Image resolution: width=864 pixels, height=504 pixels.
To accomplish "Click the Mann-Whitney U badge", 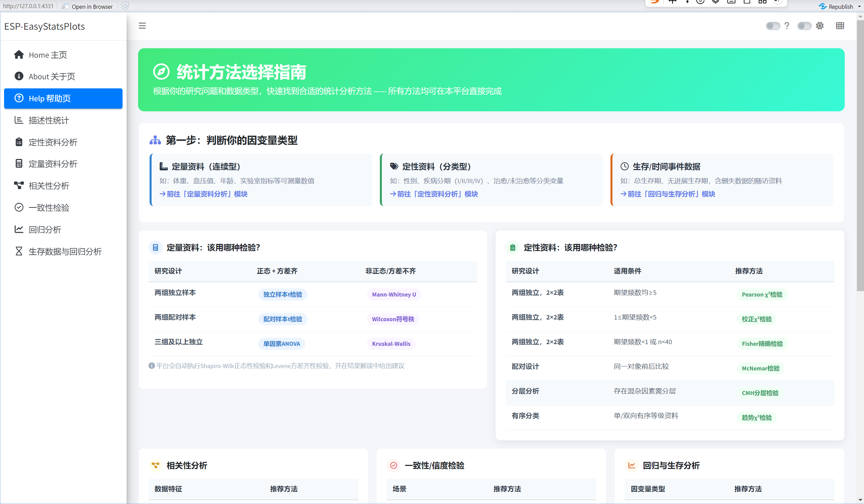I will 394,294.
